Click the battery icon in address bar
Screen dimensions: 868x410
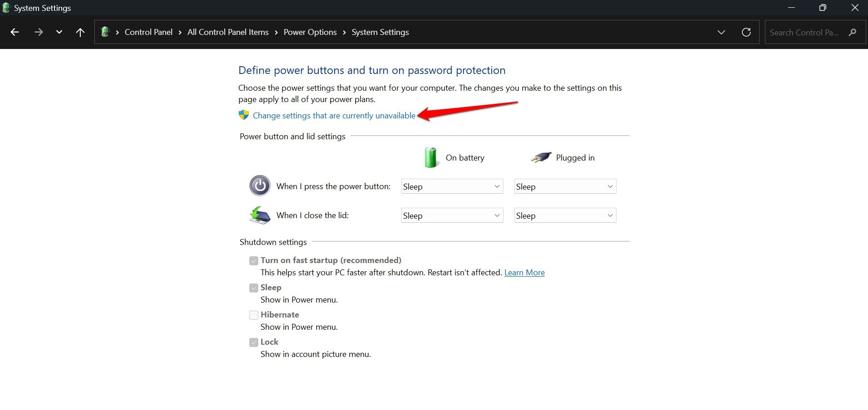click(x=105, y=32)
